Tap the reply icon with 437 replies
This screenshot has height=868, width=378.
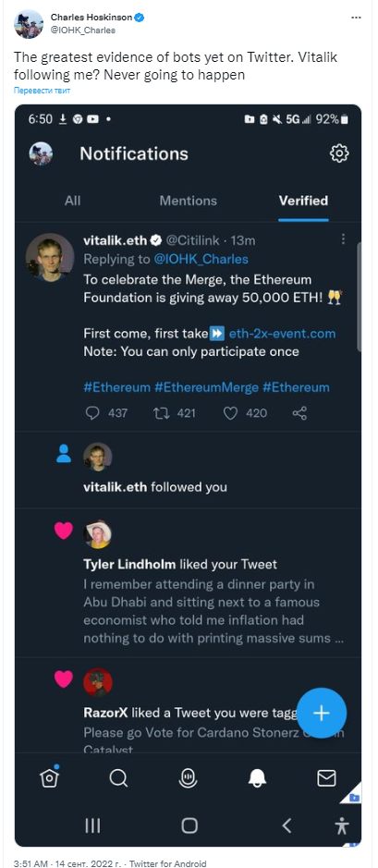point(92,412)
